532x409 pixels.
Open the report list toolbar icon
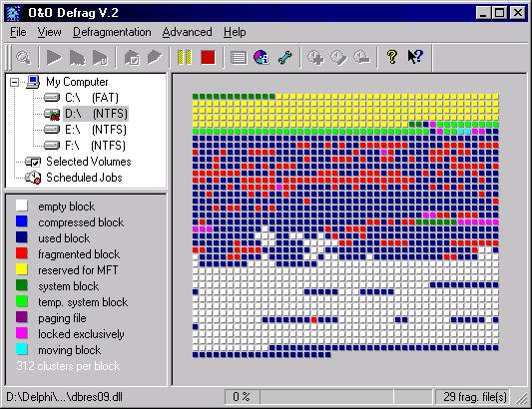click(x=239, y=57)
